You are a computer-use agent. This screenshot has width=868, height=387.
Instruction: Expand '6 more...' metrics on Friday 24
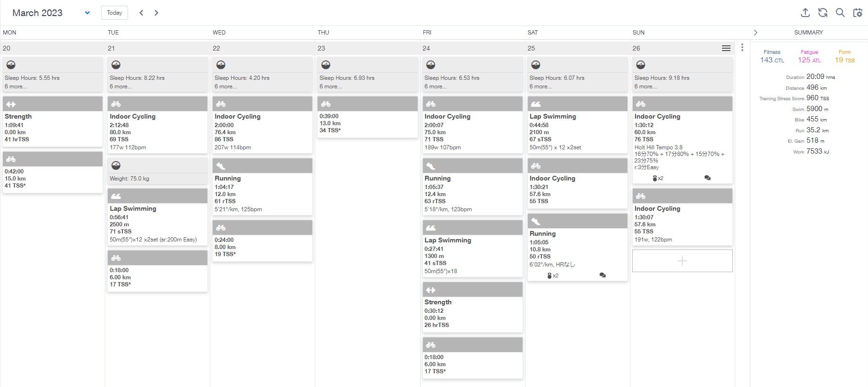pyautogui.click(x=435, y=86)
